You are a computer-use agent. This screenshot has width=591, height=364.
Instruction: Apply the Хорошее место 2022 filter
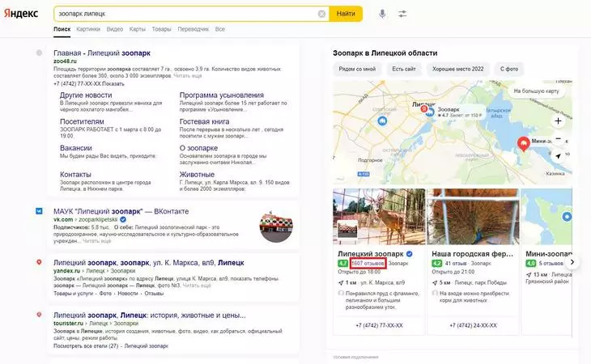click(x=457, y=69)
